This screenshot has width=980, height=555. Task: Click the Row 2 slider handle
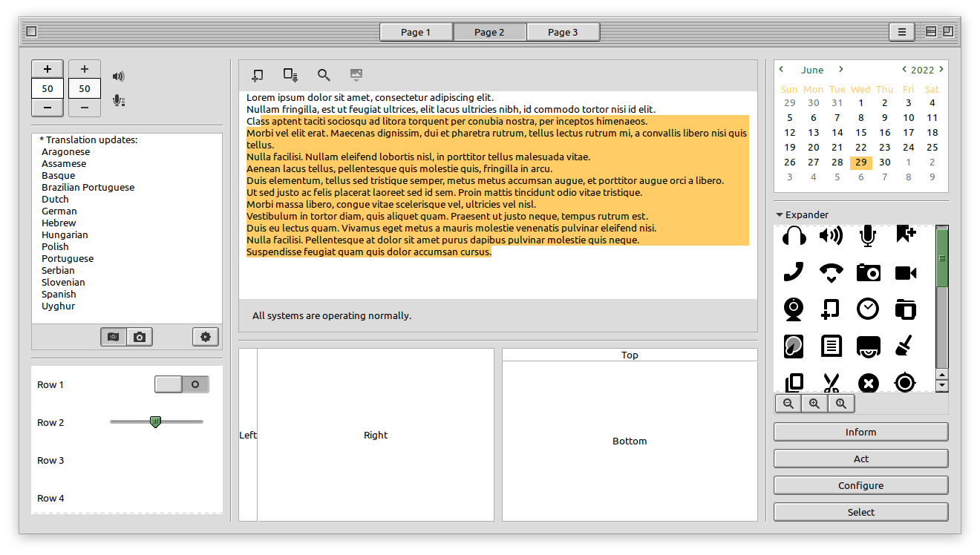(x=155, y=421)
